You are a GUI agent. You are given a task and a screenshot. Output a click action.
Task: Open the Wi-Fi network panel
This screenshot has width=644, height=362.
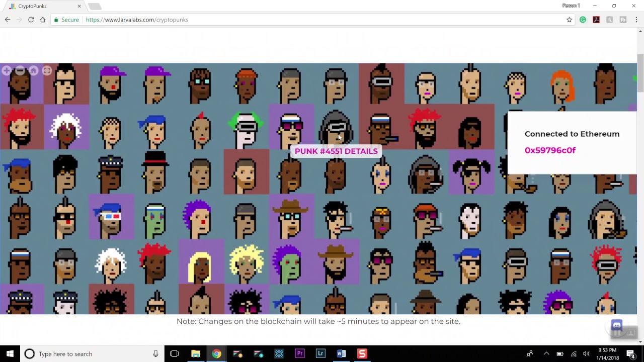point(574,354)
